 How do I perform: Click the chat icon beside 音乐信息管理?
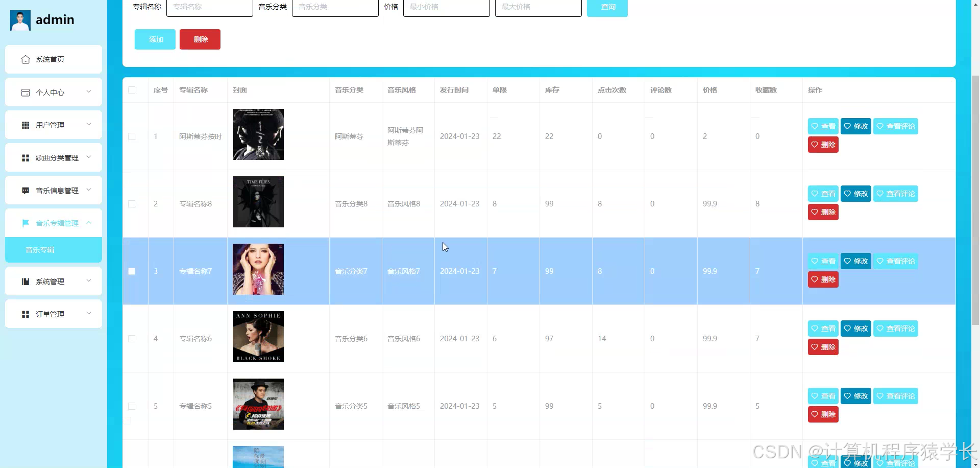click(26, 191)
